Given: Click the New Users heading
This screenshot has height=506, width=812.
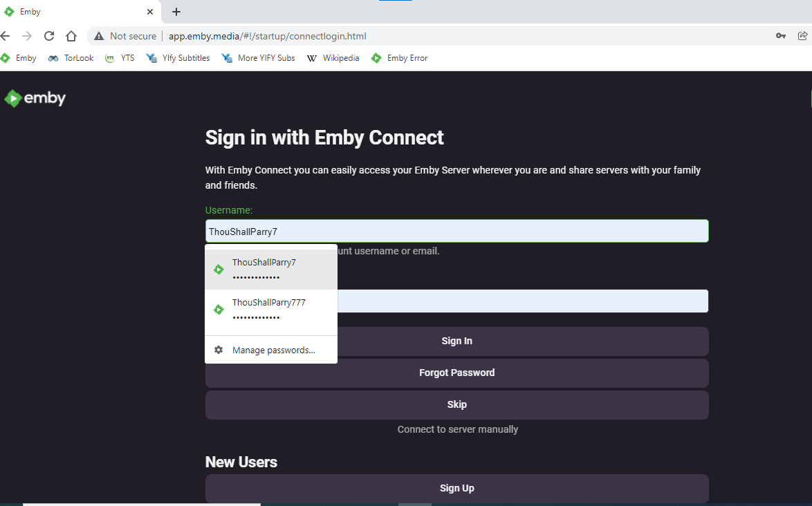Looking at the screenshot, I should click(241, 462).
